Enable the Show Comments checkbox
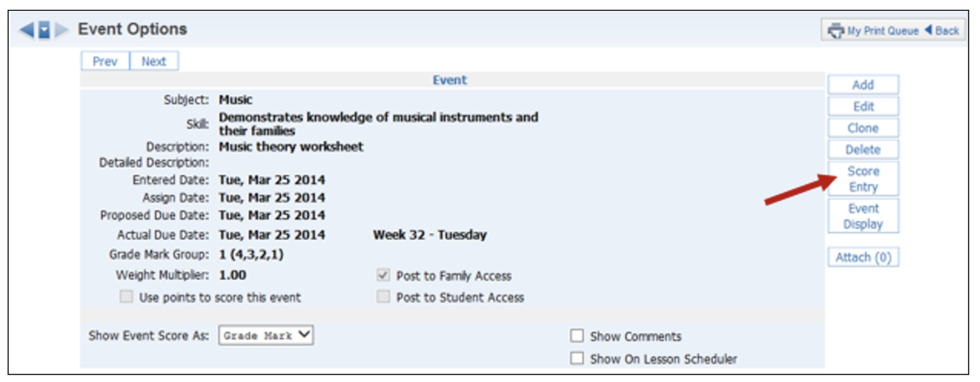 point(577,336)
